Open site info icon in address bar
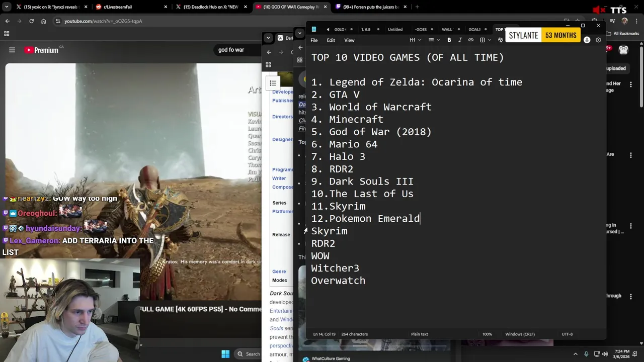This screenshot has height=362, width=644. coord(58,21)
